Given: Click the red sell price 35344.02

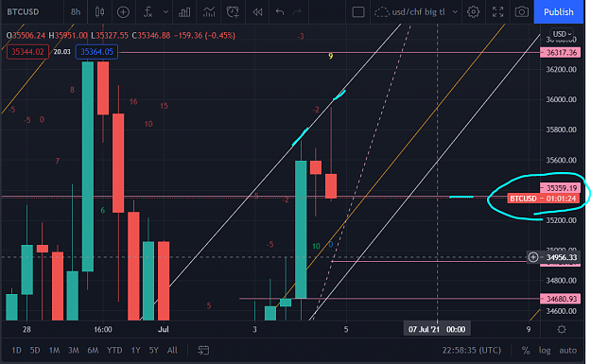Looking at the screenshot, I should click(27, 52).
